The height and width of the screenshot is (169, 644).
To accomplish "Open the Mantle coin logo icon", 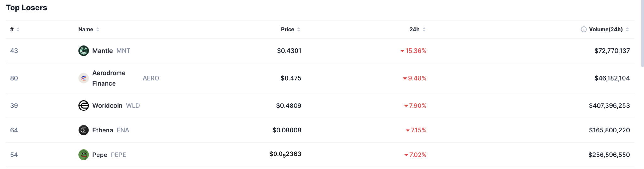I will pyautogui.click(x=83, y=51).
